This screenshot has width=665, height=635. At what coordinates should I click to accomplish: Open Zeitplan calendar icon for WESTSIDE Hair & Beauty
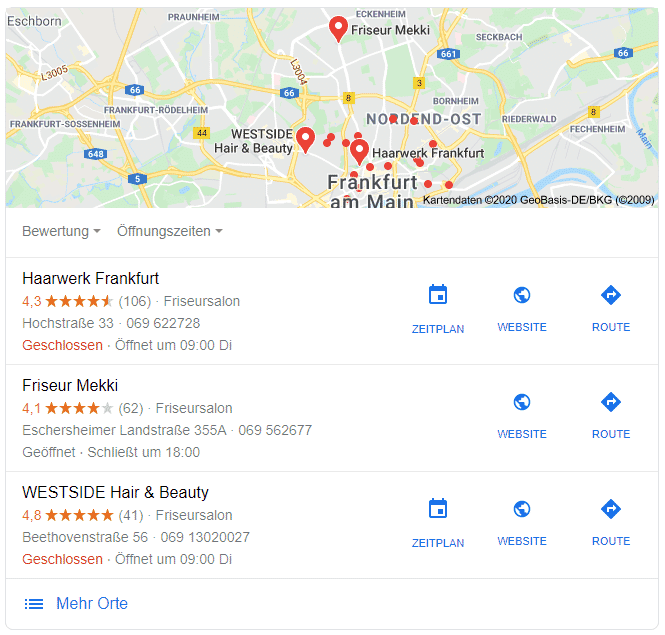click(438, 508)
